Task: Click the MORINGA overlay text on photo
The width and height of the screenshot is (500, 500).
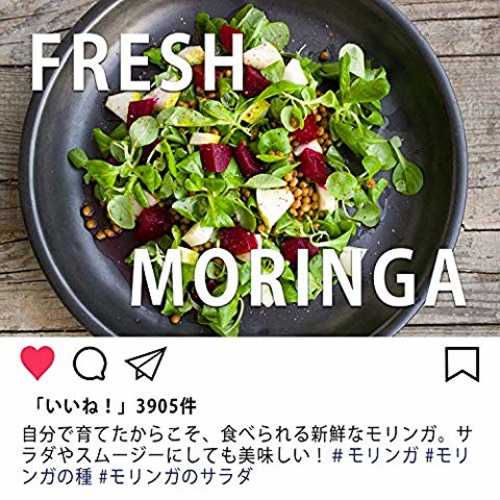Action: tap(298, 278)
